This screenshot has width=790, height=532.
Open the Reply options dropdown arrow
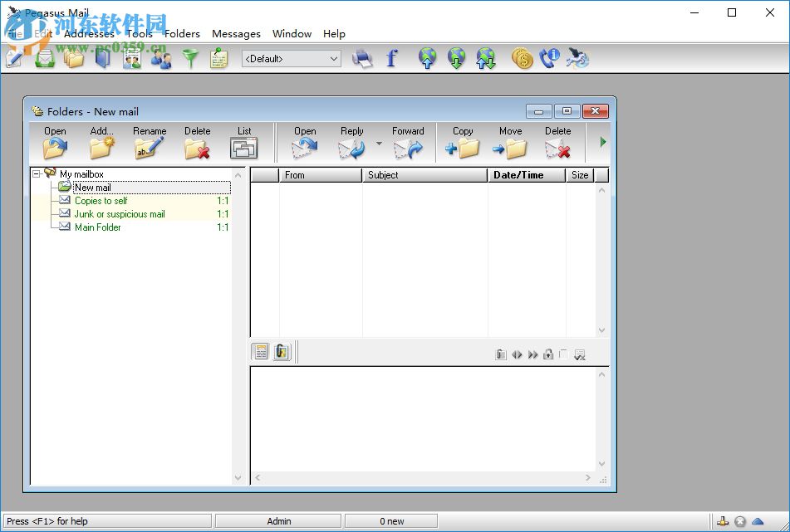[379, 144]
